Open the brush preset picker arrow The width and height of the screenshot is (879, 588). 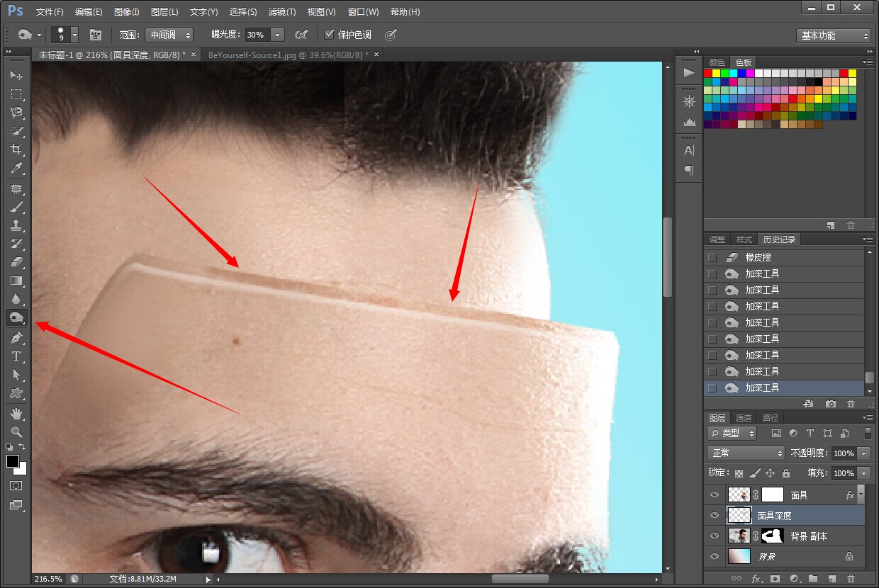click(x=74, y=35)
